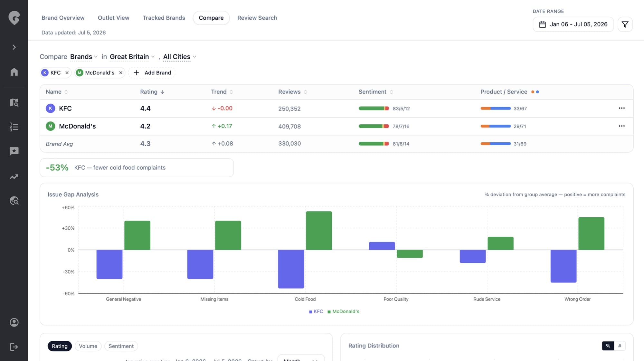The width and height of the screenshot is (644, 361).
Task: Click McDonald's trend value +0.17
Action: coord(222,126)
